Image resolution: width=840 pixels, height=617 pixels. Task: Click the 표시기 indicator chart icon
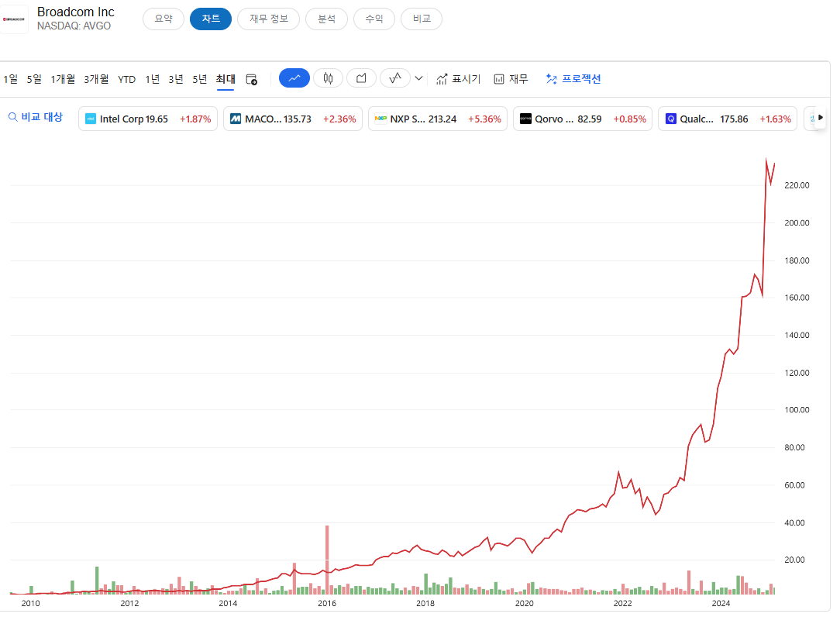click(442, 79)
